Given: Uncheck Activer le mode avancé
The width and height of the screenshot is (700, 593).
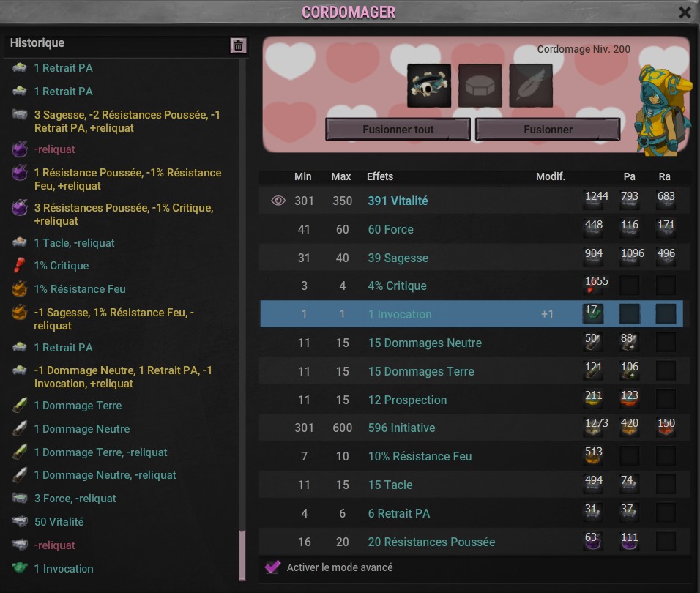Looking at the screenshot, I should 272,567.
